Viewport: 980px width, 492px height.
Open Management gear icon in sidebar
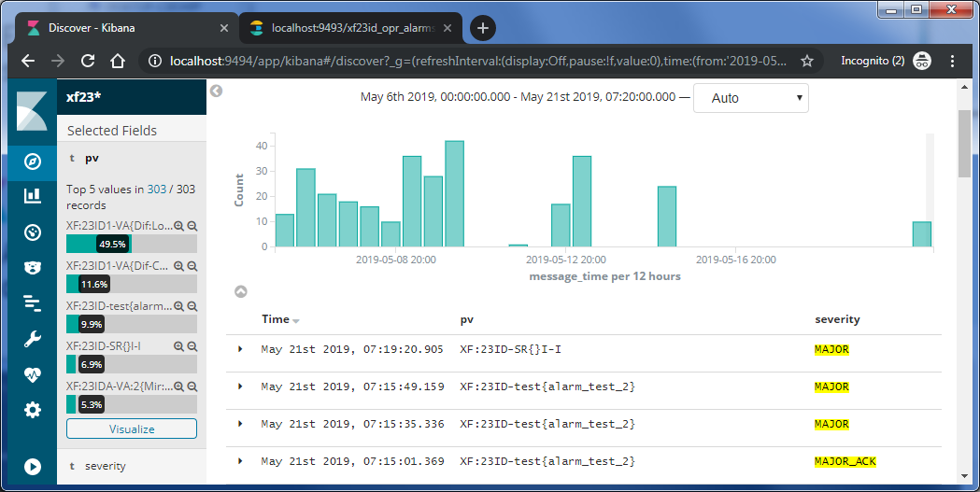[x=32, y=410]
